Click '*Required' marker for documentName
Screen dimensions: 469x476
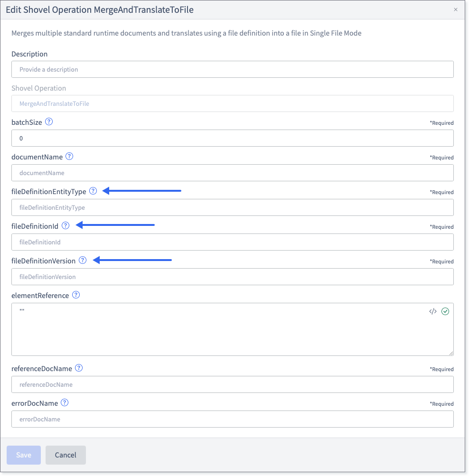pyautogui.click(x=441, y=158)
